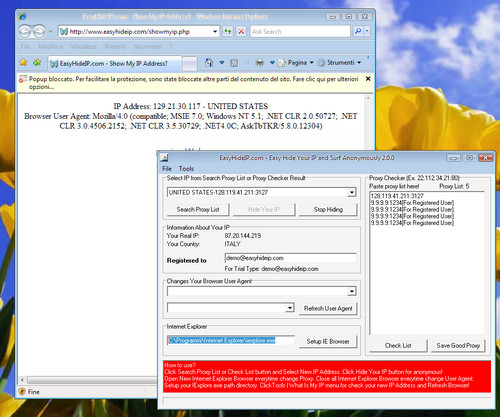
Task: Open the Preferiti menu
Action: point(115,46)
